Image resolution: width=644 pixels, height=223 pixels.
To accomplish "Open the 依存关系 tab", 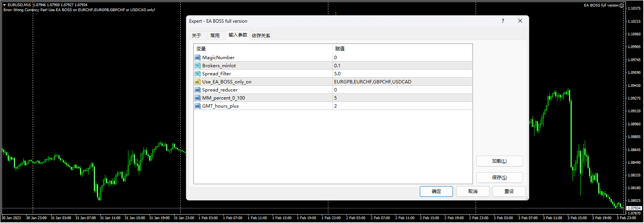I will point(261,35).
